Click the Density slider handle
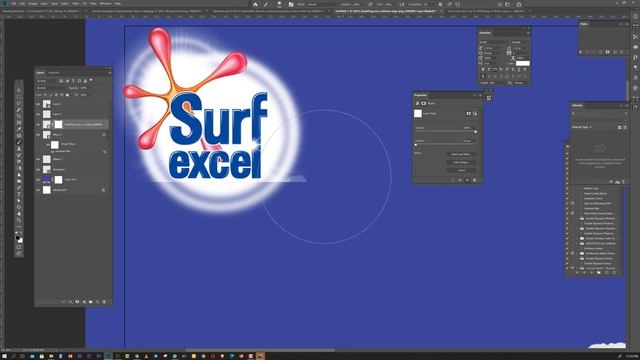The height and width of the screenshot is (360, 640). 476,132
